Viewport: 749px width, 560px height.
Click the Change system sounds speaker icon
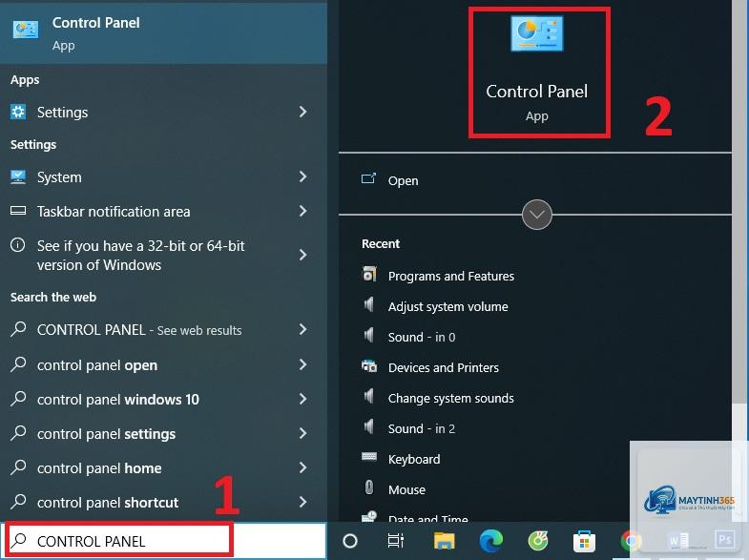pos(368,396)
